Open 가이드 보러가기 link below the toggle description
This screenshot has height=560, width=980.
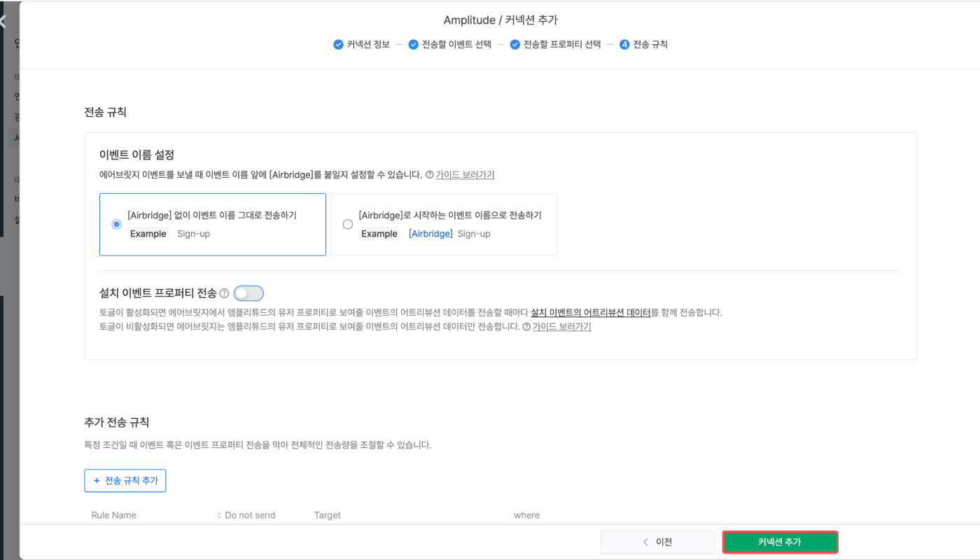pyautogui.click(x=561, y=327)
